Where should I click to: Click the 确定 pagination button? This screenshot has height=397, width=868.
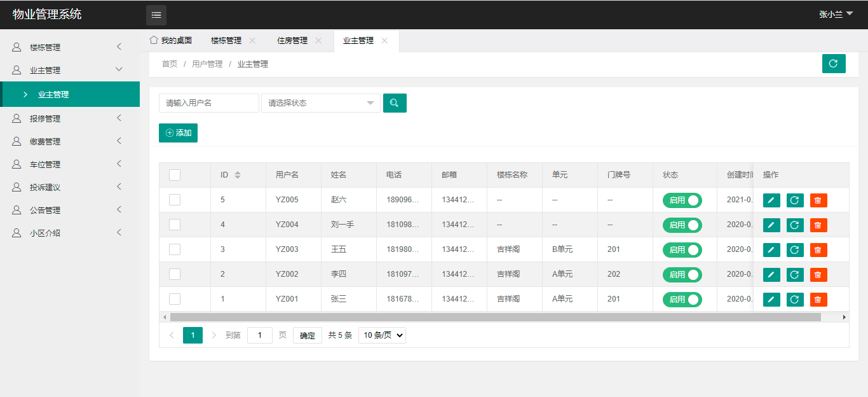[307, 335]
